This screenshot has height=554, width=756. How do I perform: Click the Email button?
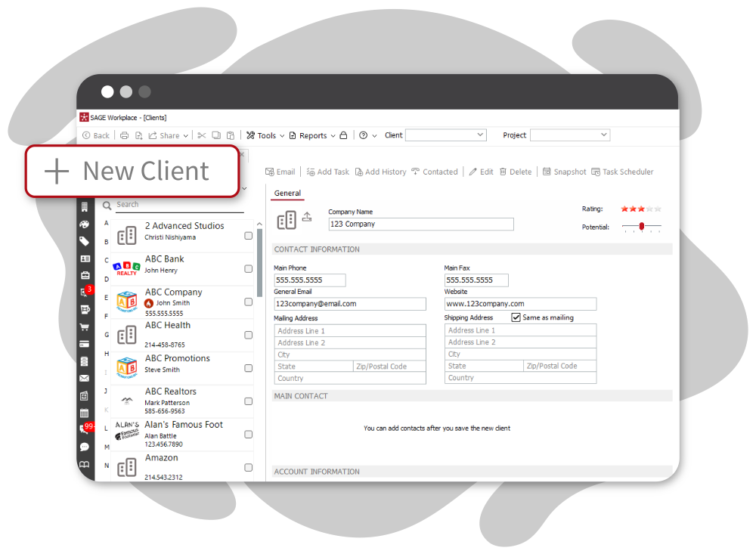coord(280,172)
